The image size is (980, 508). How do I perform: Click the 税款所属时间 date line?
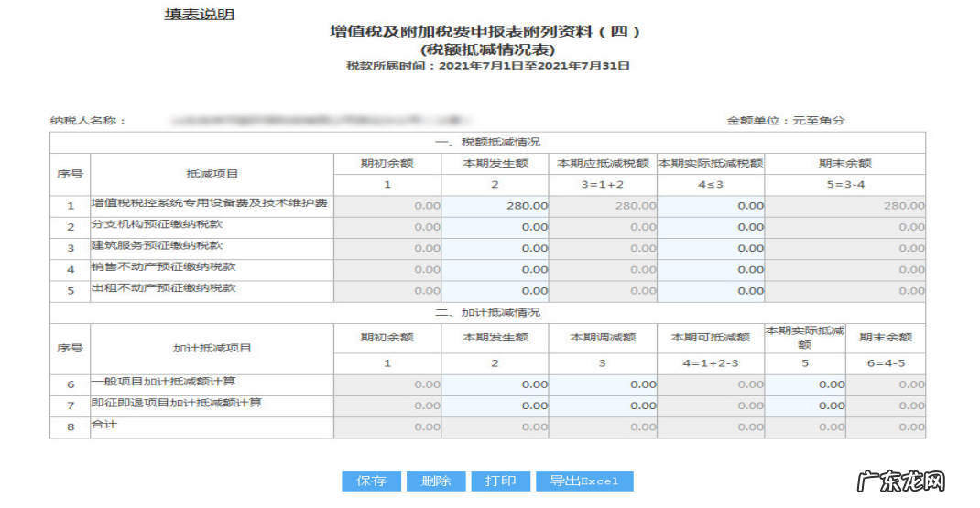[488, 66]
